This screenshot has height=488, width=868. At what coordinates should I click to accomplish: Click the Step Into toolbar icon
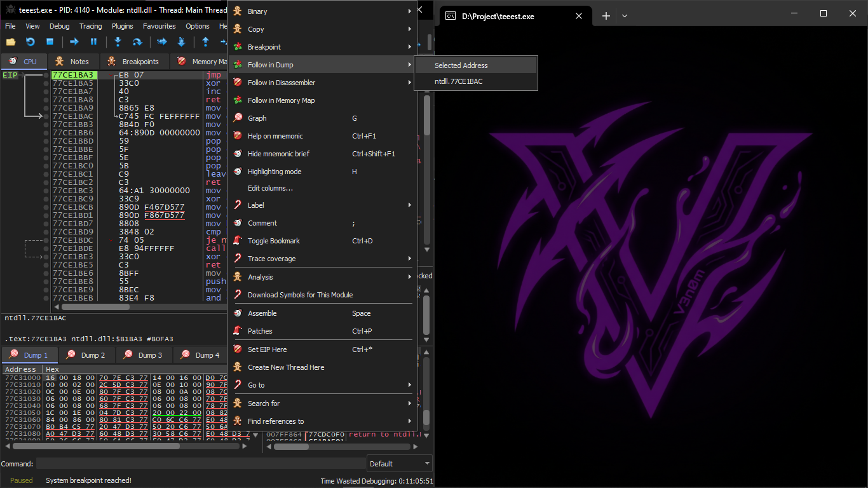coord(118,42)
